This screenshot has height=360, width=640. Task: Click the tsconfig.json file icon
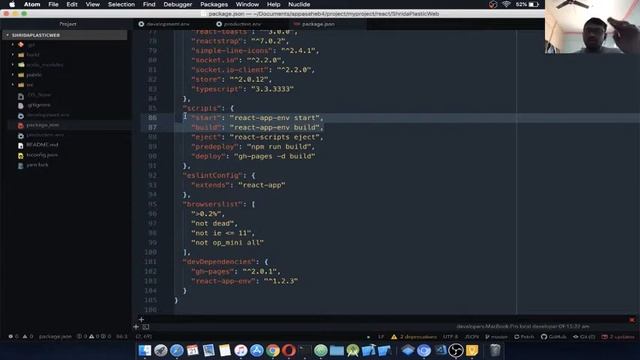(21, 156)
